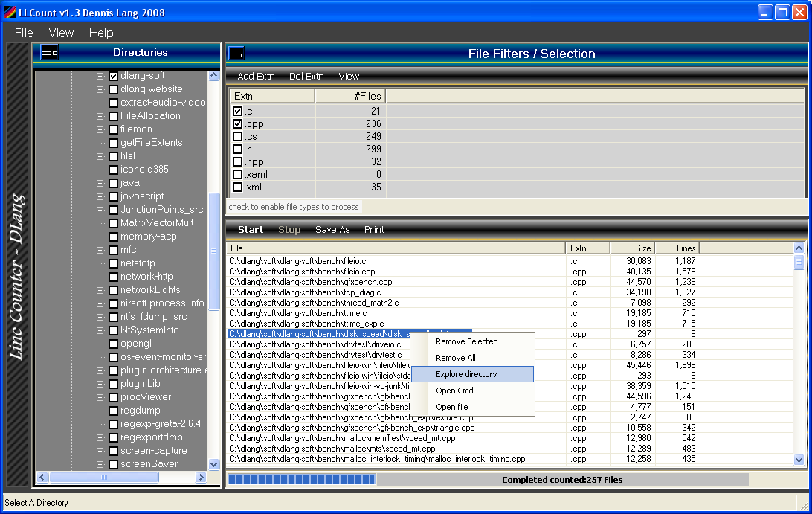Click the directory tree vertical scrollbar thumb
812x514 pixels.
[213, 251]
